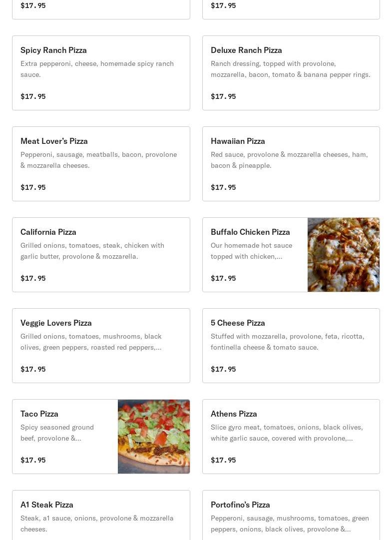Screen dimensions: 392x540
Task: Click the Buffalo Chicken Pizza title
Action: point(250,232)
